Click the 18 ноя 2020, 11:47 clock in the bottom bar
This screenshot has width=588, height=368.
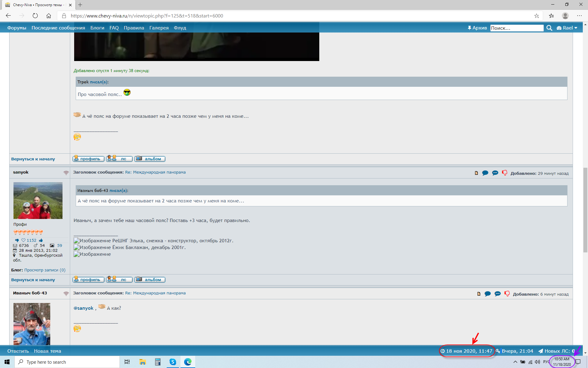pyautogui.click(x=466, y=351)
